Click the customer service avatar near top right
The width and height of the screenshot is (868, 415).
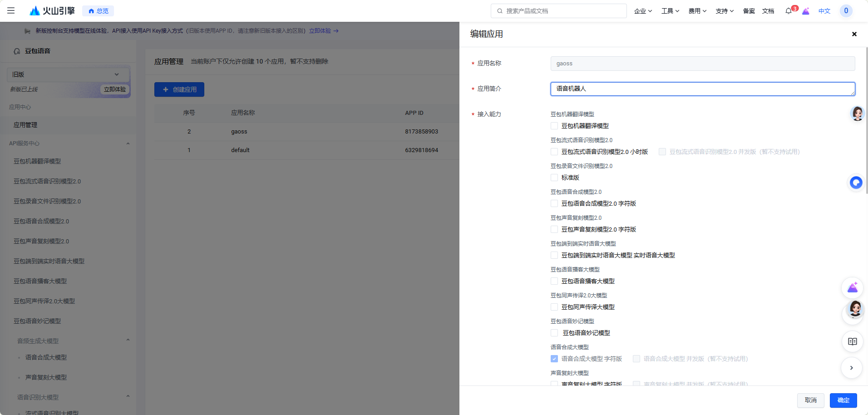coord(857,113)
